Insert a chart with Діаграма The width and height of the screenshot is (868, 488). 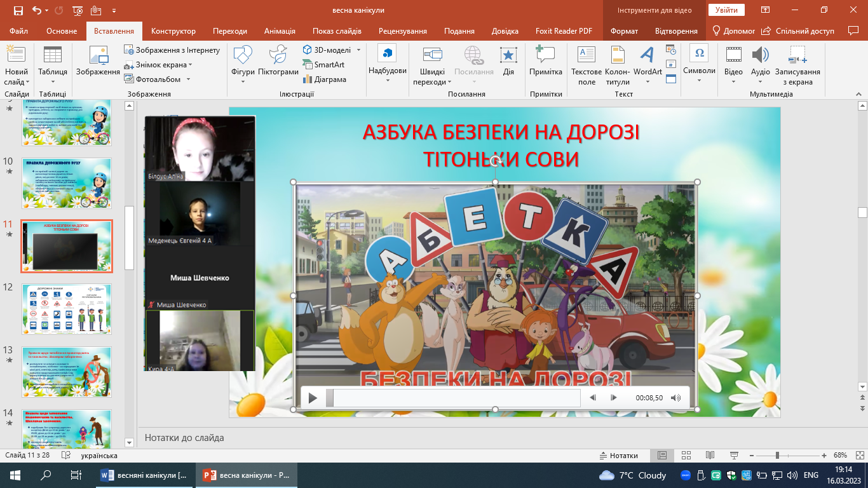pos(325,79)
